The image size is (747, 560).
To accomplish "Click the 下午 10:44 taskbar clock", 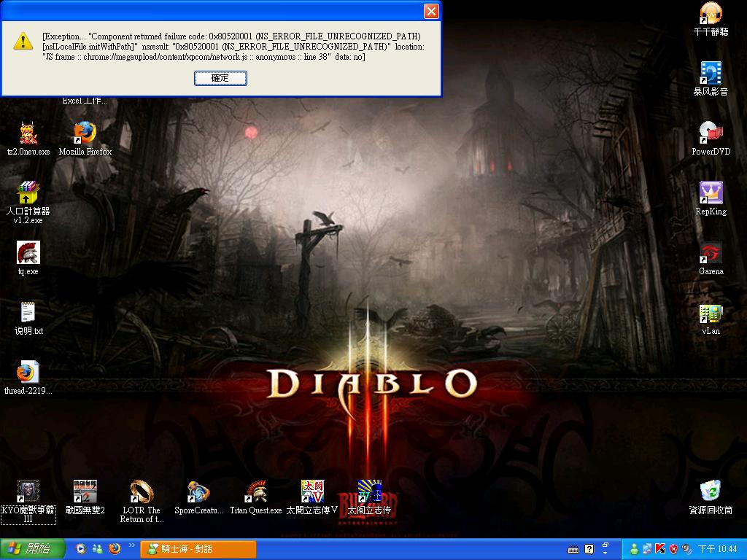I will [717, 549].
